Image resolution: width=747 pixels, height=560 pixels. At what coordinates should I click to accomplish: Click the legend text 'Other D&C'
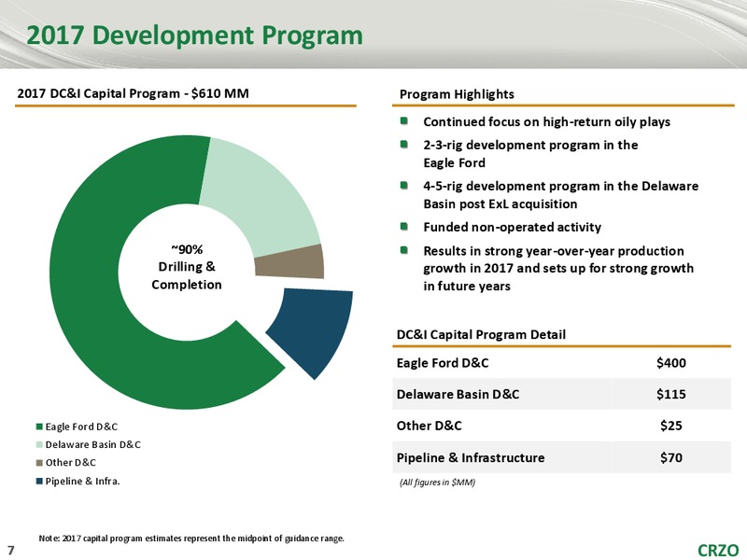[x=71, y=463]
